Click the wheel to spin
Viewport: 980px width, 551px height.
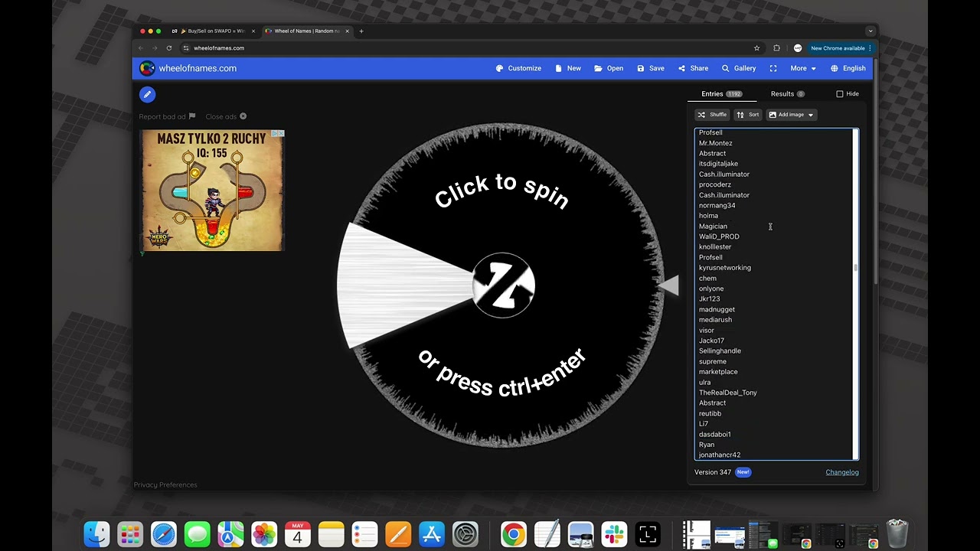coord(502,285)
